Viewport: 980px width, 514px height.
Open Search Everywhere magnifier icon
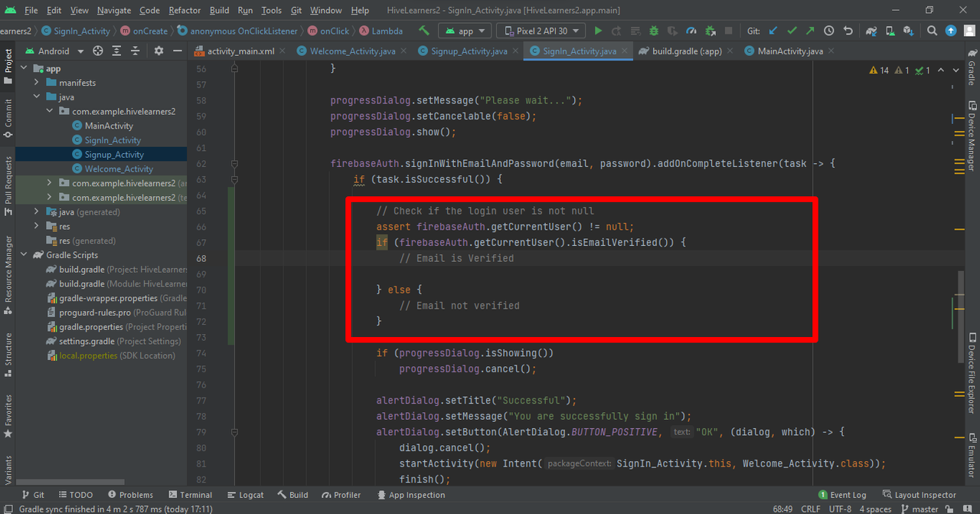pyautogui.click(x=932, y=31)
